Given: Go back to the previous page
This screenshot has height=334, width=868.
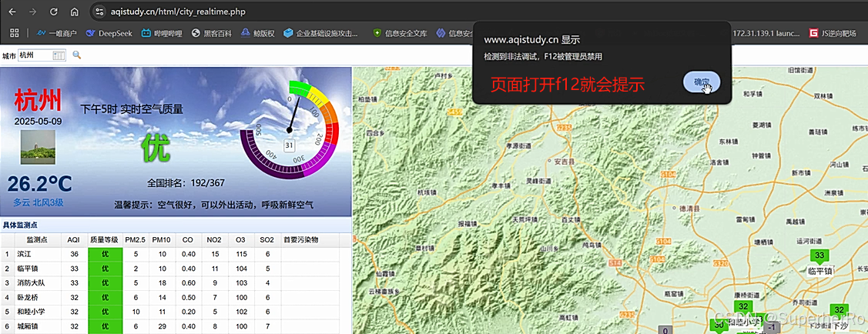Looking at the screenshot, I should click(x=12, y=12).
